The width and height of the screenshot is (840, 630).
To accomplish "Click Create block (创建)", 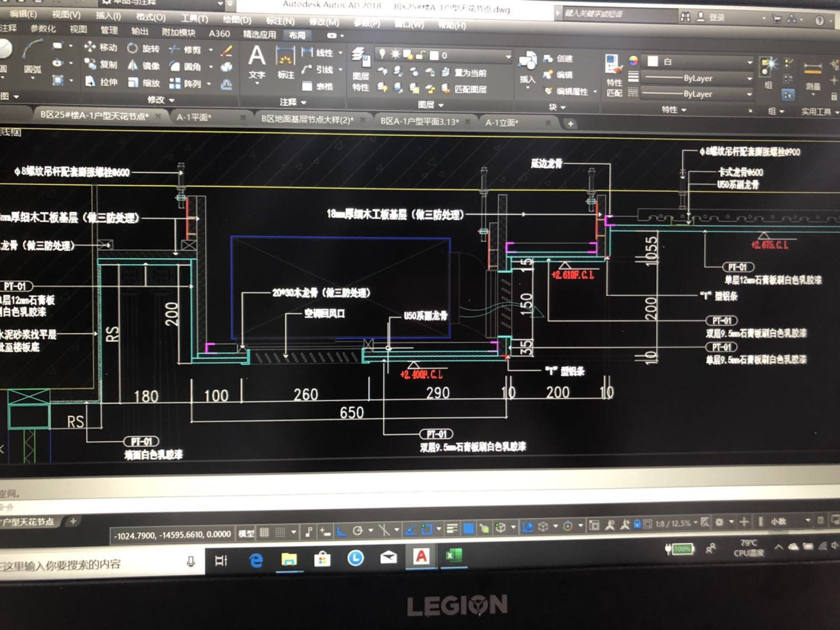I will point(558,58).
